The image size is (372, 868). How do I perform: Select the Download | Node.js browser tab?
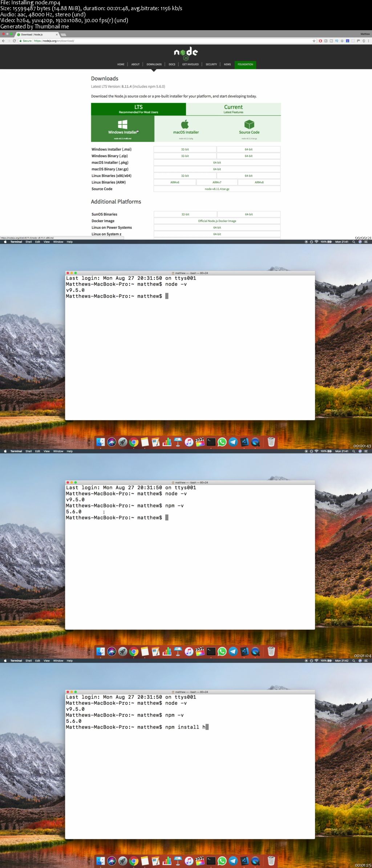(37, 35)
